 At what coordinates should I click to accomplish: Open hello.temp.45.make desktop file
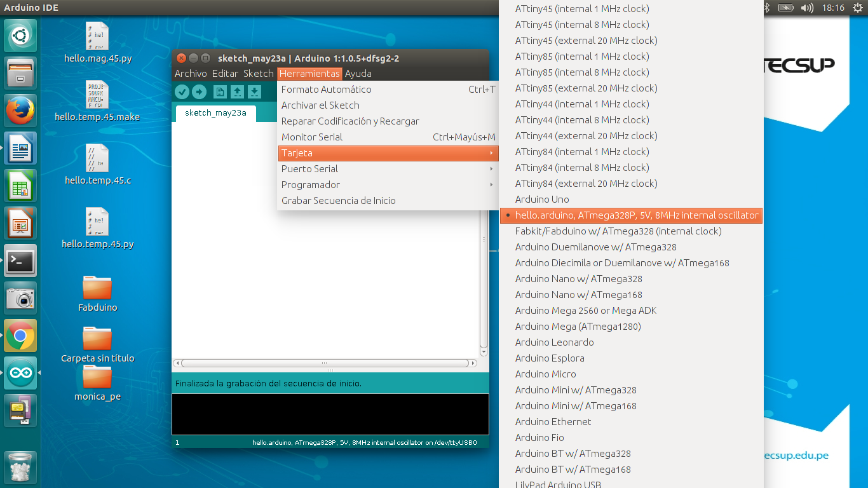pyautogui.click(x=97, y=102)
